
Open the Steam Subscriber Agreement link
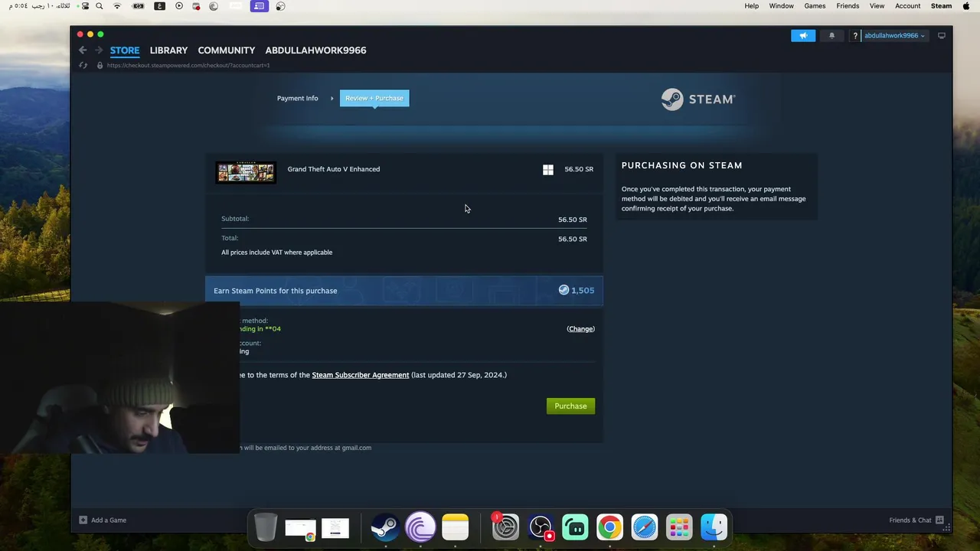(x=361, y=375)
